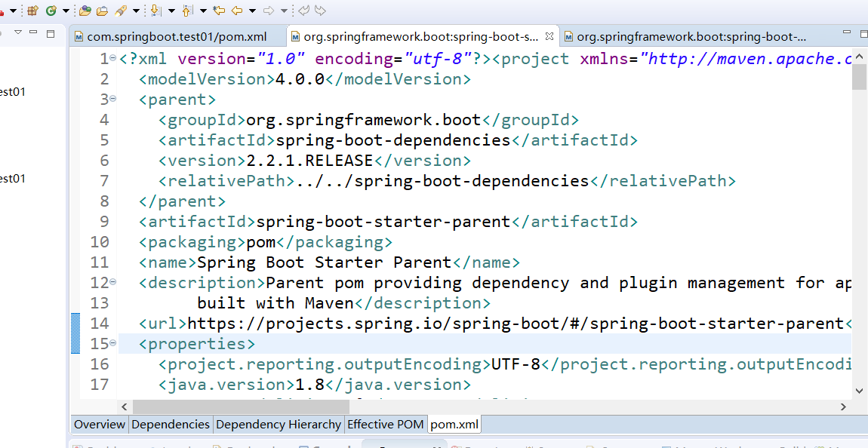Click the Last Edit Location icon
The width and height of the screenshot is (868, 448).
[x=219, y=9]
